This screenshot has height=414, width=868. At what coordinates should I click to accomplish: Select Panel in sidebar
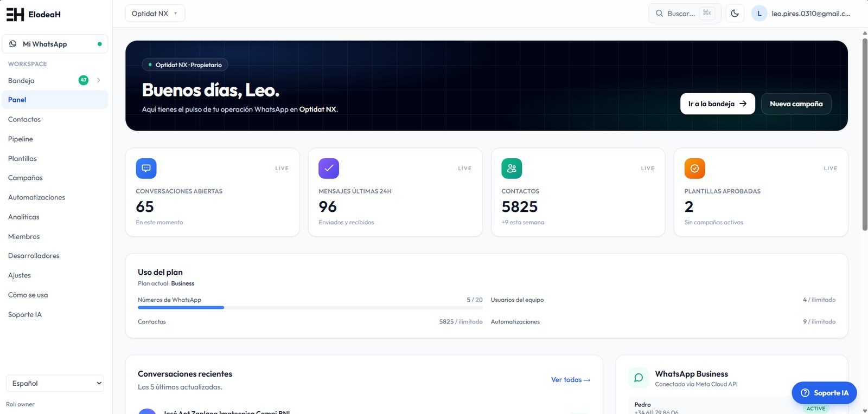pyautogui.click(x=55, y=100)
